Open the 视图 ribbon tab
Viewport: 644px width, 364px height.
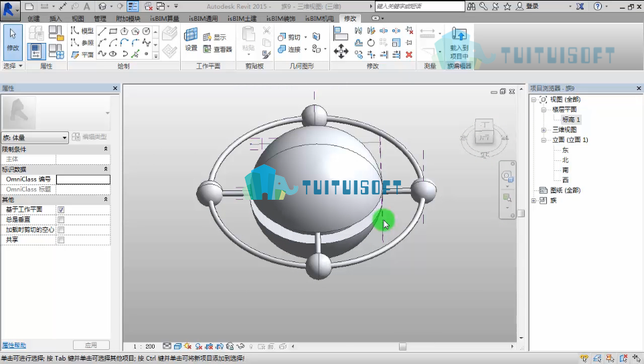coord(78,19)
